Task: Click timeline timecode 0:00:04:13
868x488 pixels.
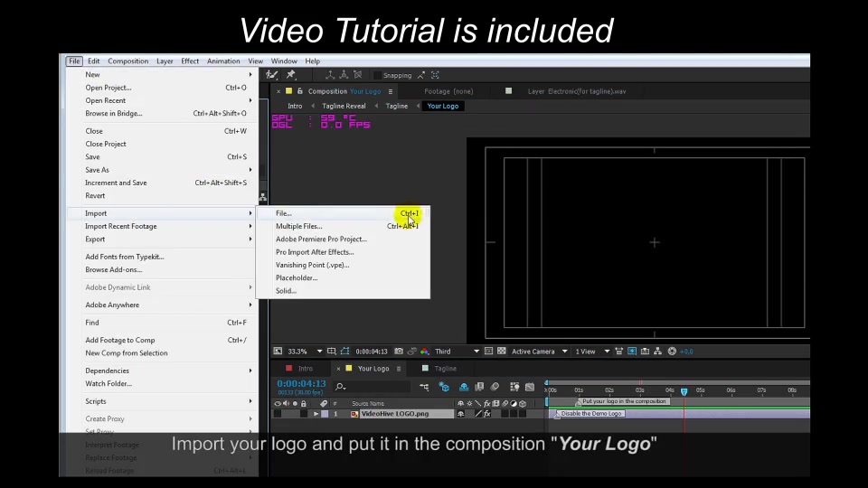Action: [x=301, y=383]
